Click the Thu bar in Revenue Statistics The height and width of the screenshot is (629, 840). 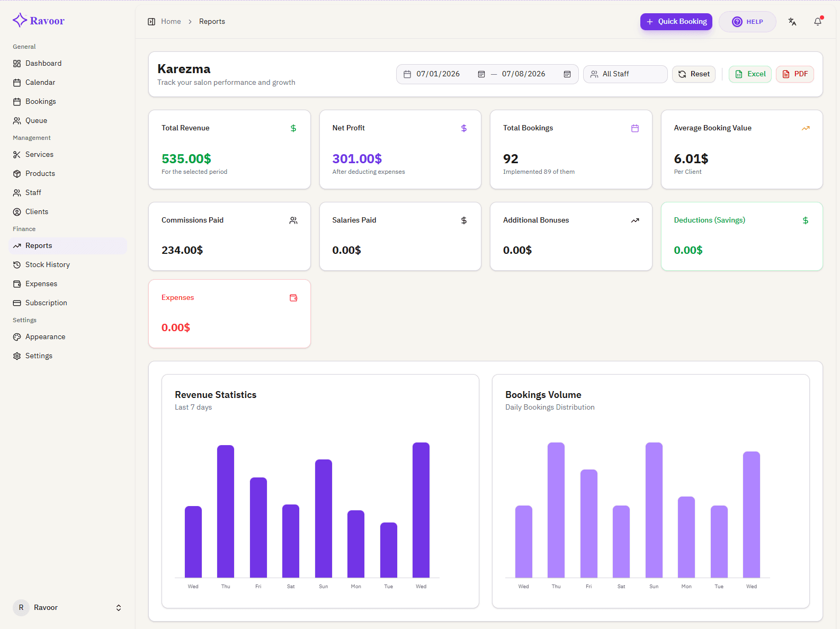point(226,511)
